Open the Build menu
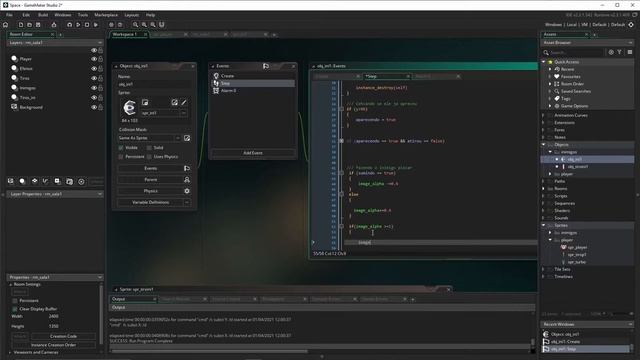 (x=43, y=15)
